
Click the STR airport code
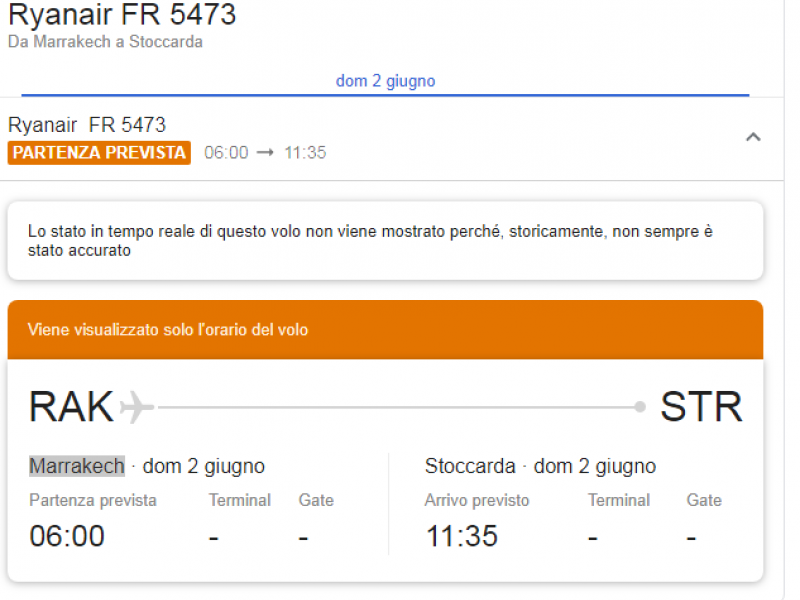coord(701,407)
